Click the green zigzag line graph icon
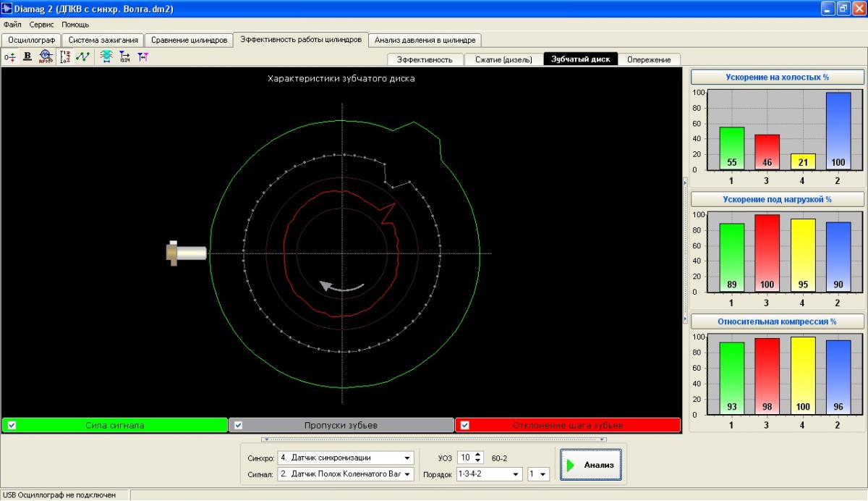This screenshot has height=501, width=868. click(83, 56)
